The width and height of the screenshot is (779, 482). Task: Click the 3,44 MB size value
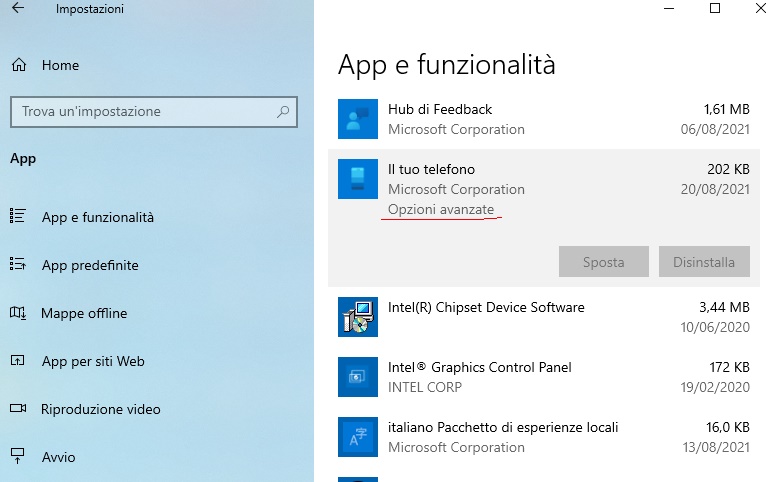(x=724, y=307)
